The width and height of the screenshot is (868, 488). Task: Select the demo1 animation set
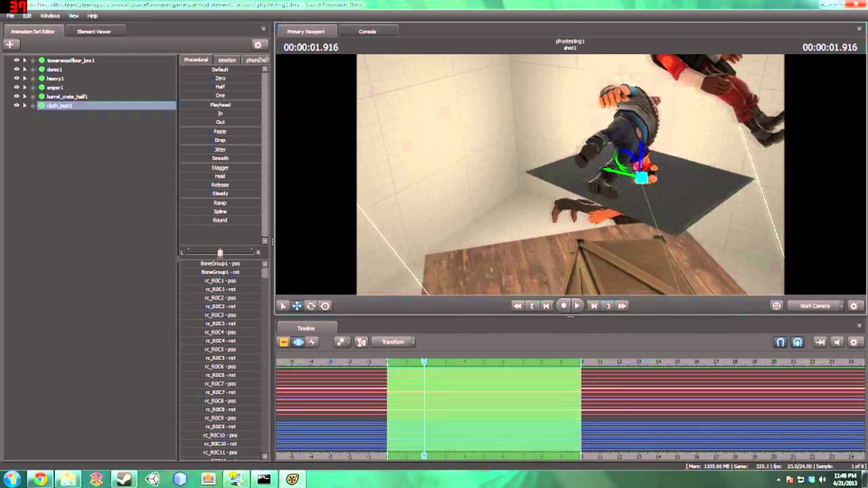click(54, 69)
